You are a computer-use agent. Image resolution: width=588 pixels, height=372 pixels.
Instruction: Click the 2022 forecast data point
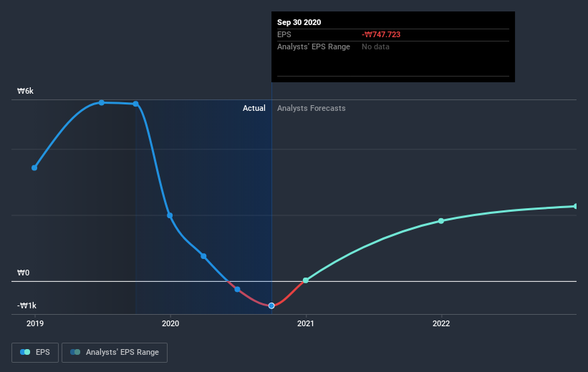441,221
